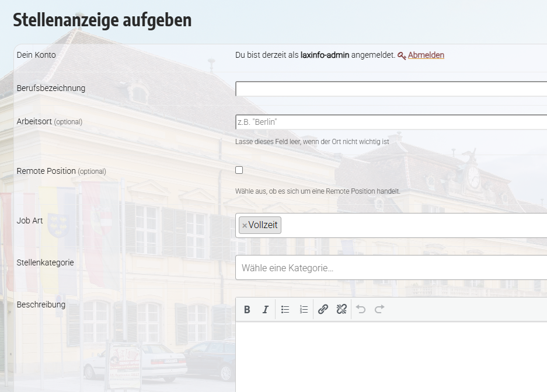Screen dimensions: 547x392
Task: Click inside the Beschreibung text area
Action: (391, 356)
